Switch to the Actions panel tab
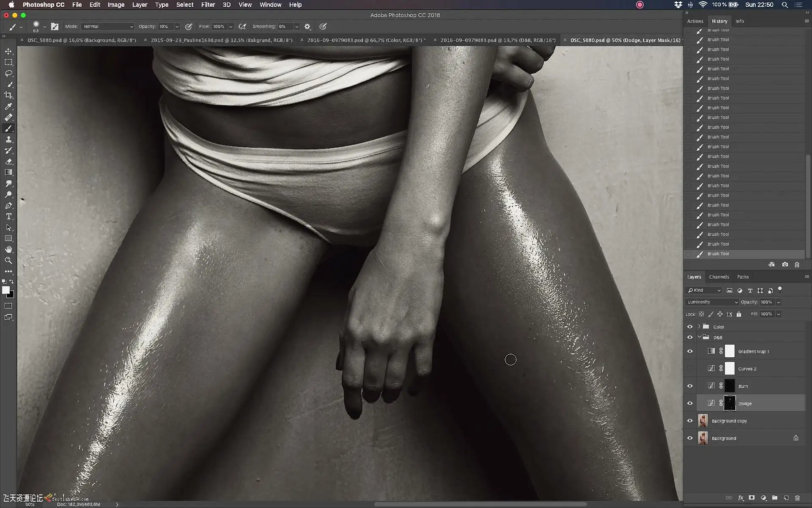812x508 pixels. click(x=695, y=21)
